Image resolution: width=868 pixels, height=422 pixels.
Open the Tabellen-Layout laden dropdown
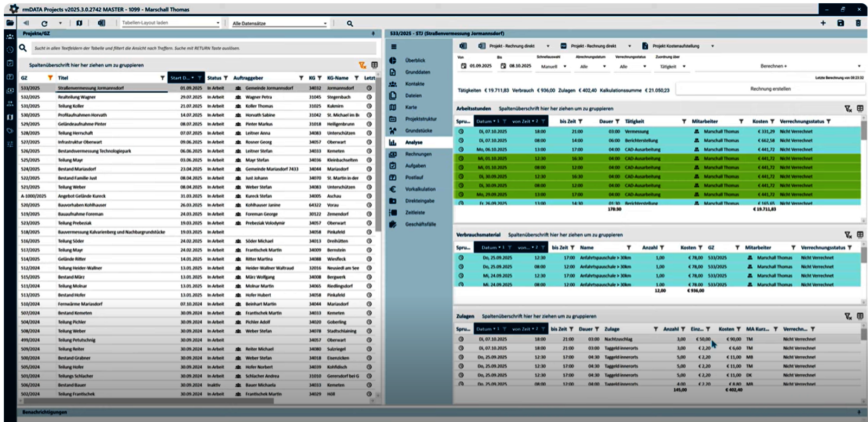[218, 23]
